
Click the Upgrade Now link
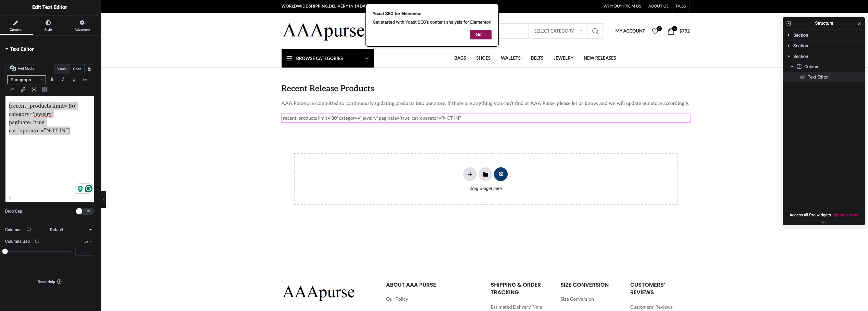point(845,215)
